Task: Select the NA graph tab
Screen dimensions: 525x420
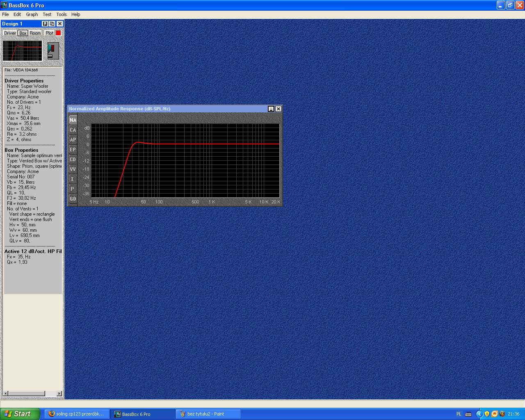Action: [73, 120]
